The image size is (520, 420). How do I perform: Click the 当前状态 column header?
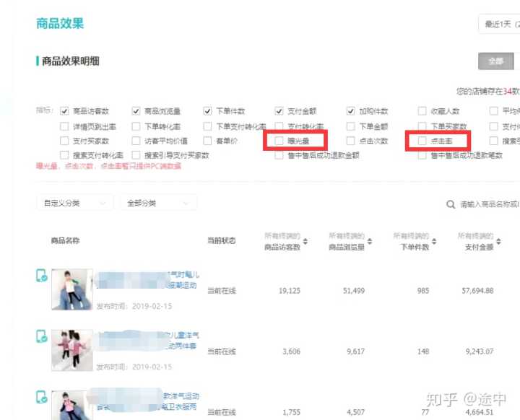[222, 240]
